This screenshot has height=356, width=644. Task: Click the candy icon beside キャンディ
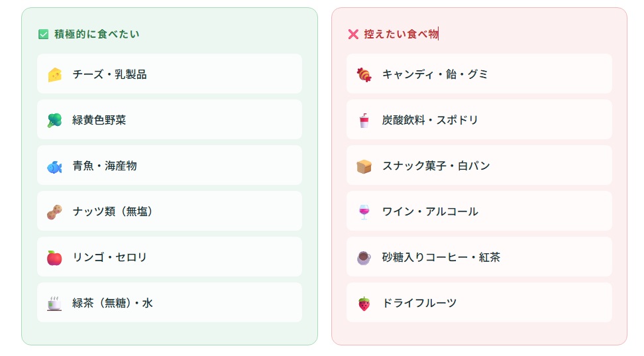[x=364, y=74]
